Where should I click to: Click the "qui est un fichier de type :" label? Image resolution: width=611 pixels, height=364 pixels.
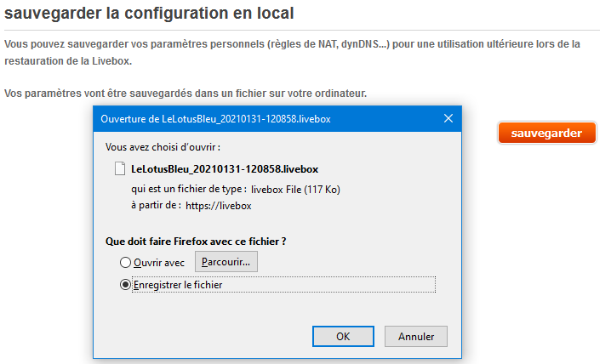pyautogui.click(x=188, y=189)
